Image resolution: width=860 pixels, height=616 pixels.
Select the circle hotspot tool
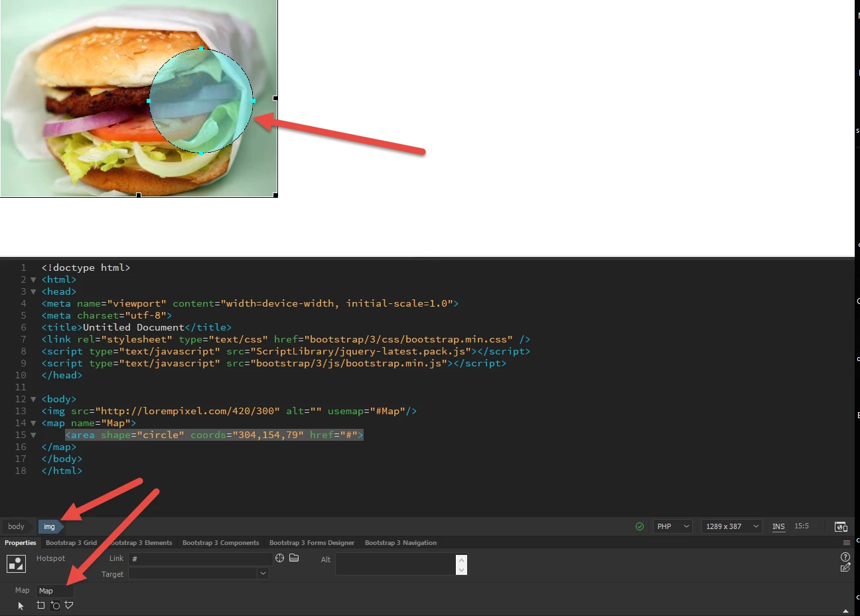[x=55, y=605]
